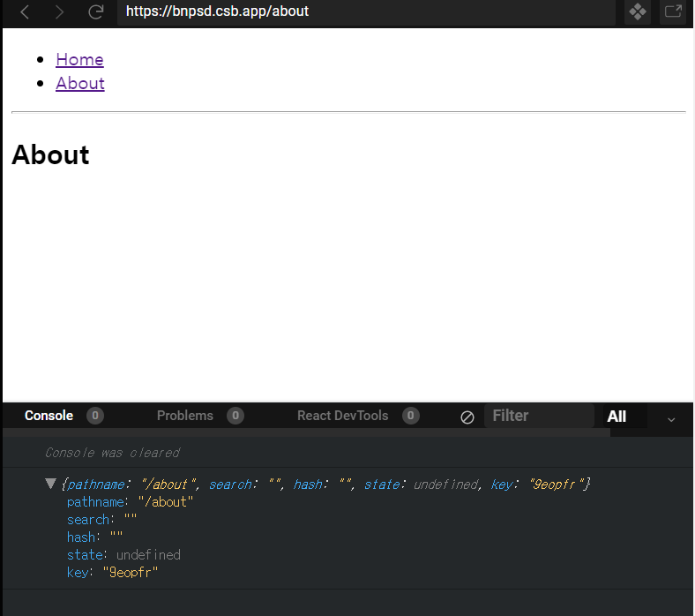Click the key: "9eopfr" property row
Viewport: 695px width, 616px height.
tap(112, 572)
